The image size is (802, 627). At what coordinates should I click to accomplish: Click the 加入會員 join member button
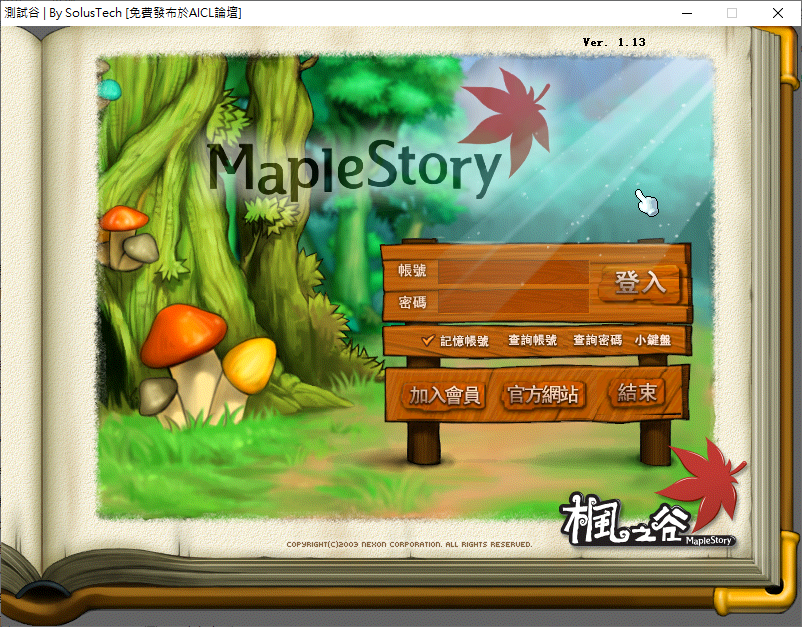click(x=444, y=395)
